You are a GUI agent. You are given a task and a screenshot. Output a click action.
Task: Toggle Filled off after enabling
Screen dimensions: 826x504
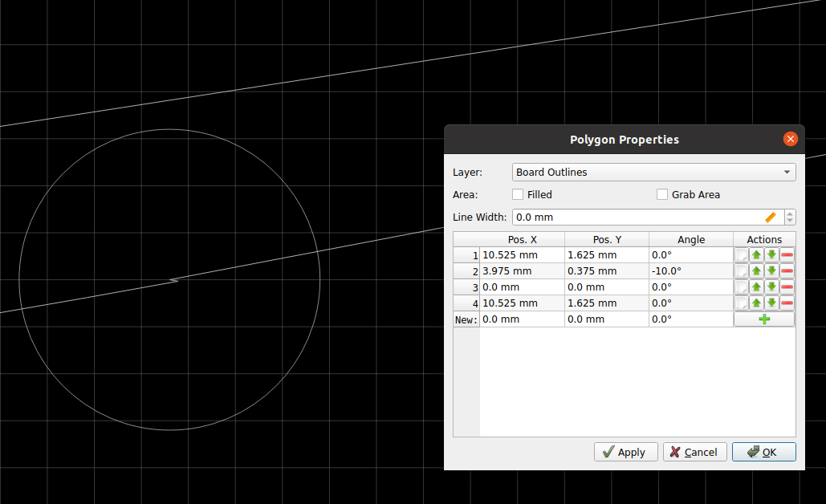point(518,194)
